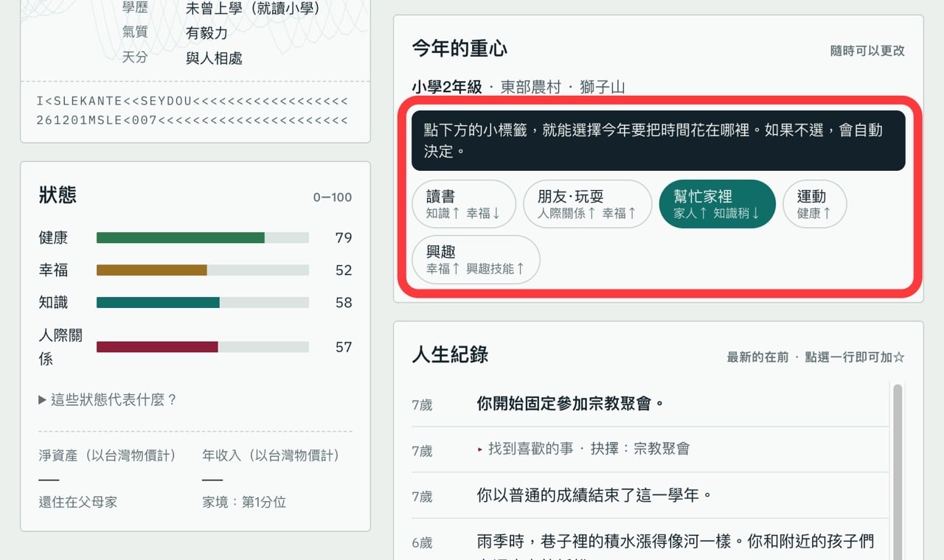Click the 人生紀錄 scrollbar
Image resolution: width=944 pixels, height=560 pixels.
coord(898,472)
